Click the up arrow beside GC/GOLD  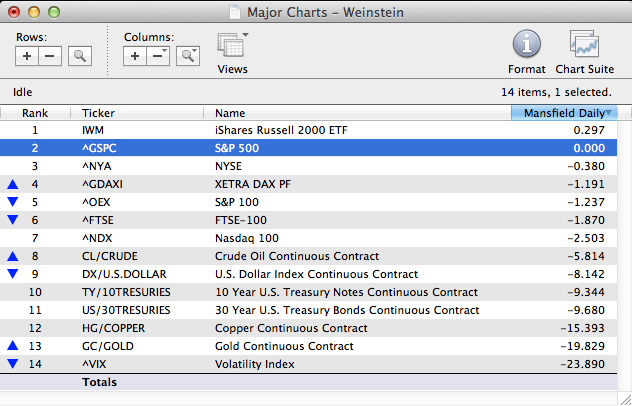coord(12,346)
